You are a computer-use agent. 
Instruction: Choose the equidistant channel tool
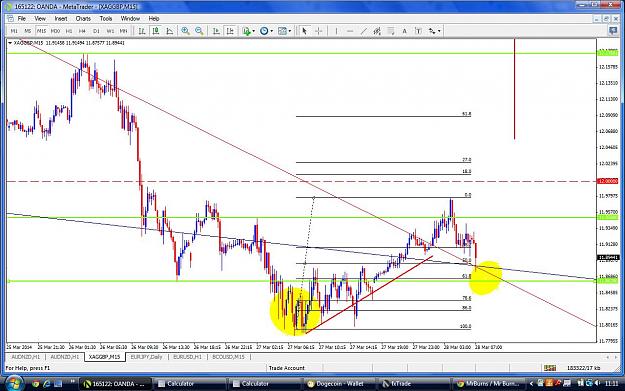click(x=377, y=31)
